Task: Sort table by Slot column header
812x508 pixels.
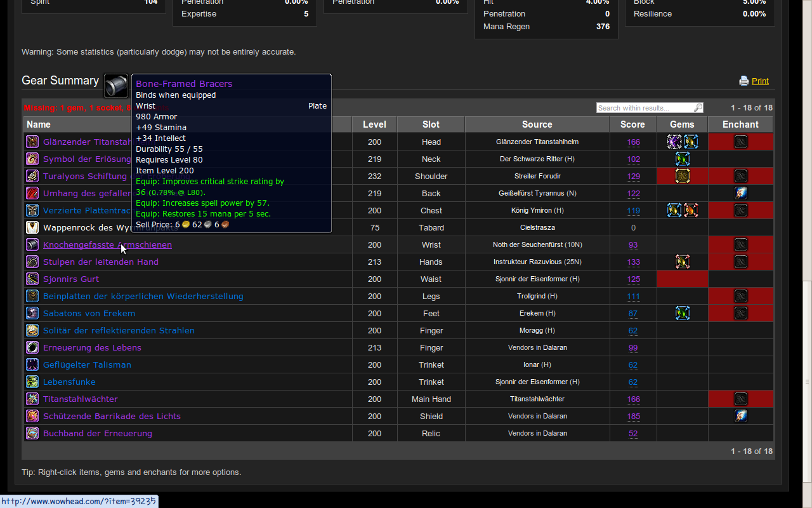Action: point(431,124)
